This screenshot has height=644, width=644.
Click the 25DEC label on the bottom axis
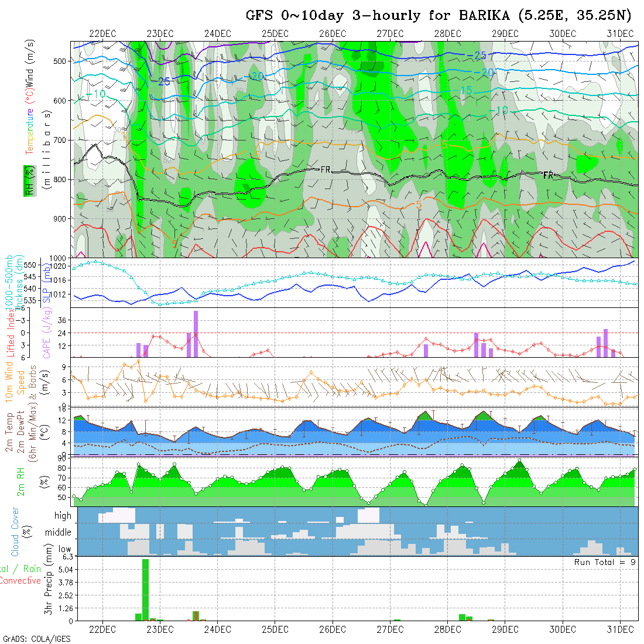pos(275,629)
